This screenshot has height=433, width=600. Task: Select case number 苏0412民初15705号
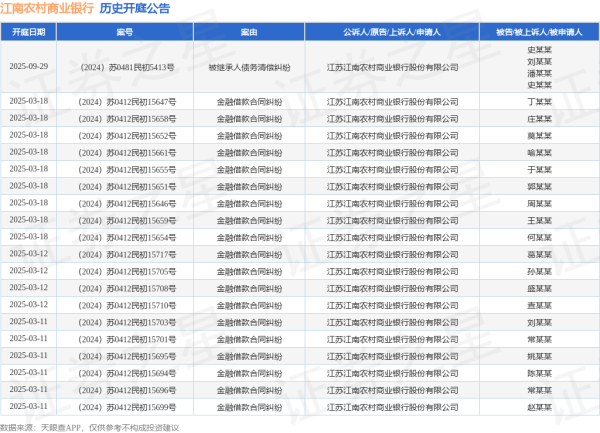pos(127,272)
